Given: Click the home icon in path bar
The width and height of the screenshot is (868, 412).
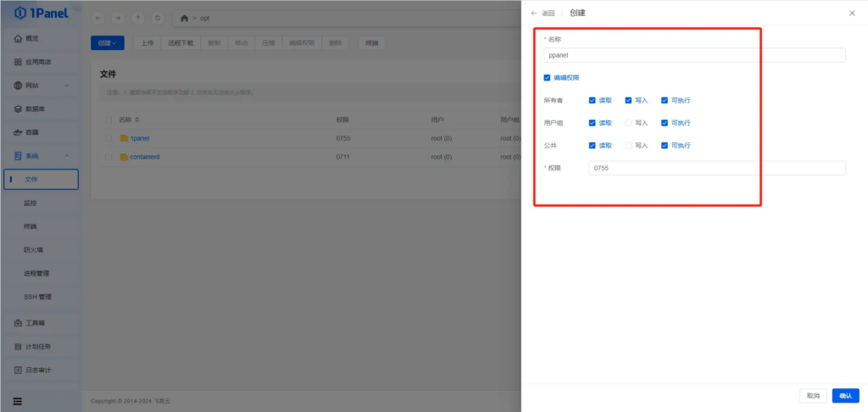Looking at the screenshot, I should click(184, 18).
